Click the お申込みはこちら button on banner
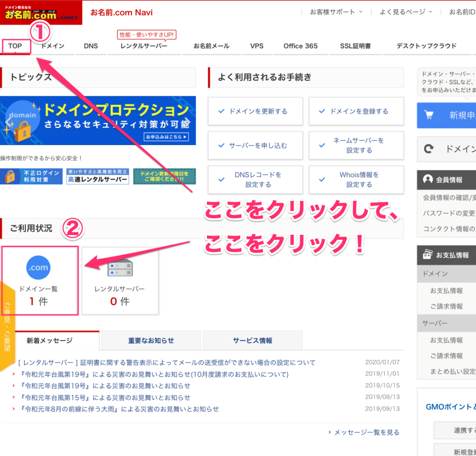This screenshot has height=456, width=476. click(166, 137)
